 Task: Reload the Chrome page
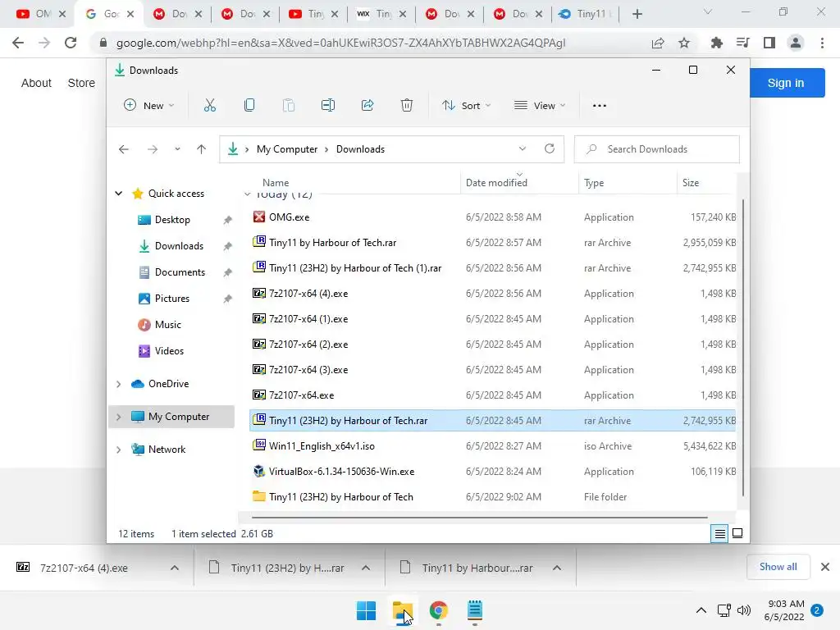tap(71, 43)
